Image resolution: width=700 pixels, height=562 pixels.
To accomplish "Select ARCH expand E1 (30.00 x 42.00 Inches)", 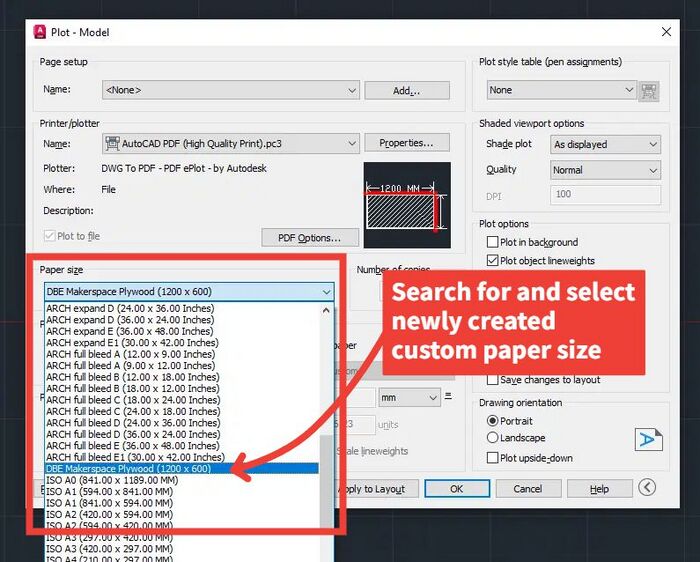I will pyautogui.click(x=182, y=343).
